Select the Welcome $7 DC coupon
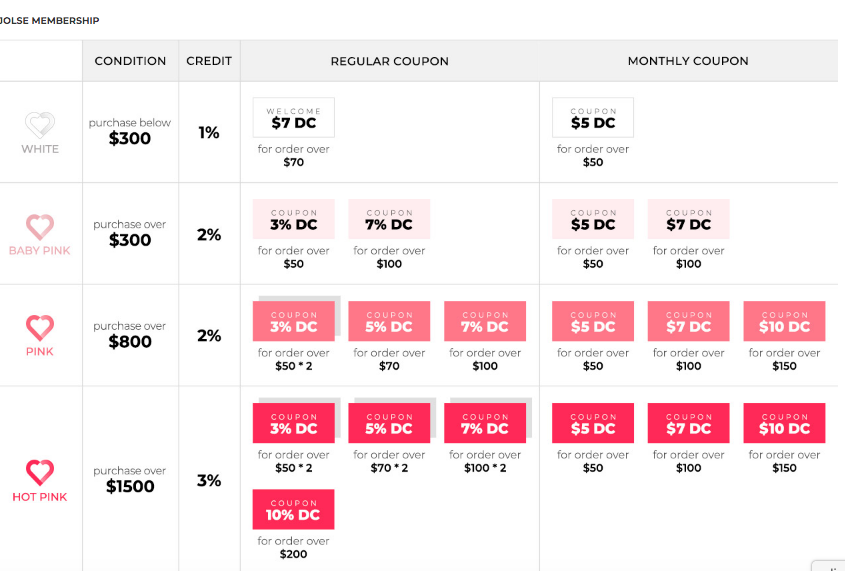Viewport: 845px width, 571px height. click(294, 117)
